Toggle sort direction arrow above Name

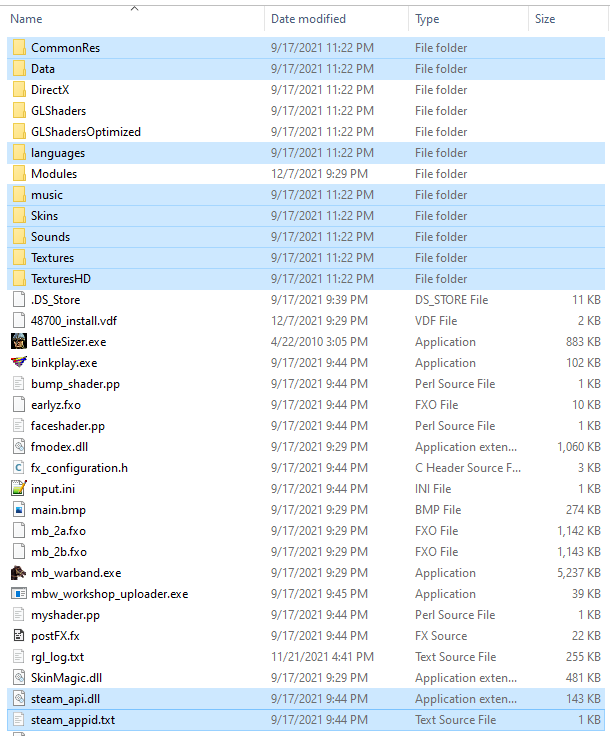[x=135, y=8]
